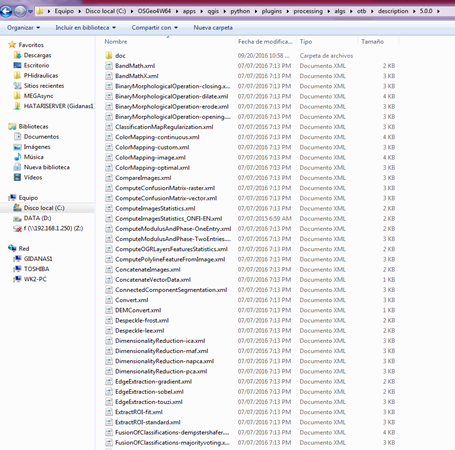The height and width of the screenshot is (450, 455).
Task: Click the disconnected network drive (Z:) icon
Action: click(17, 228)
